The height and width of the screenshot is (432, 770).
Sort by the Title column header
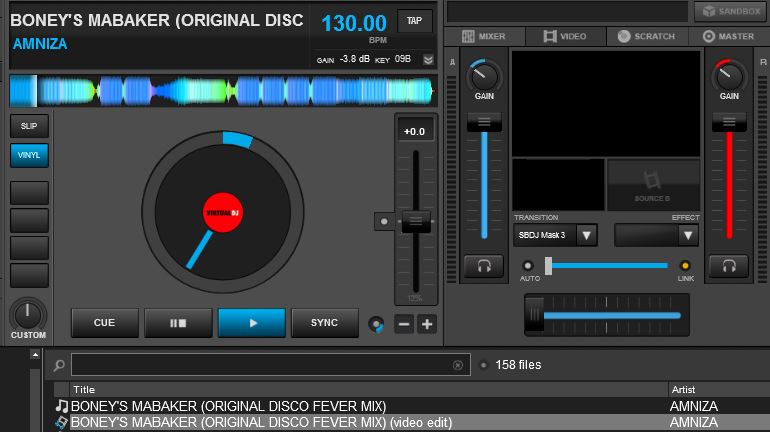click(368, 389)
